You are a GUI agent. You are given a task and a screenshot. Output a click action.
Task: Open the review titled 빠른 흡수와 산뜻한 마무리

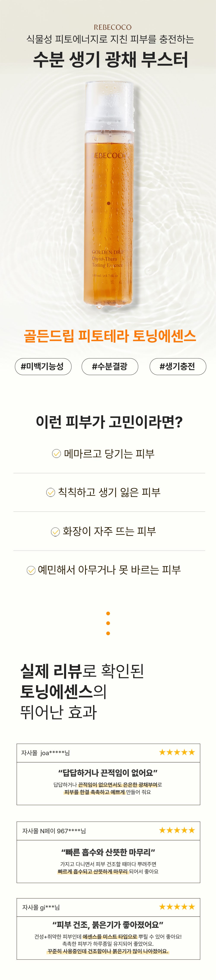108,852
